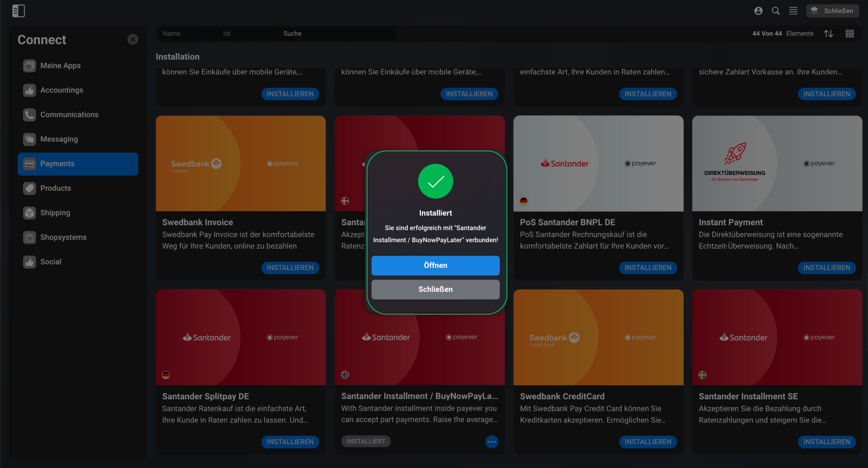
Task: Click the Shipping box icon
Action: point(30,213)
